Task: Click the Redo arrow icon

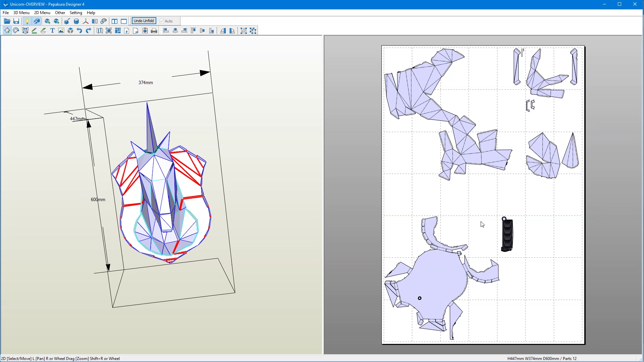Action: [x=89, y=31]
